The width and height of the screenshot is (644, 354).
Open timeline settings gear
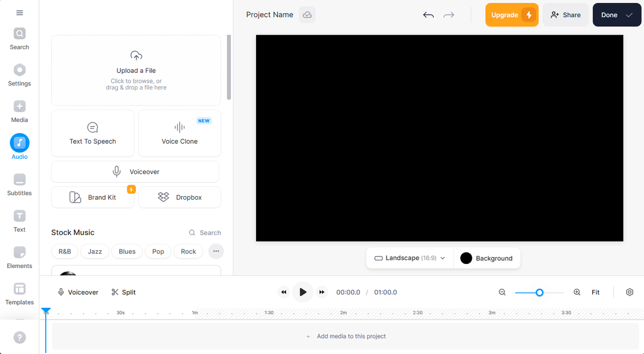pos(629,292)
